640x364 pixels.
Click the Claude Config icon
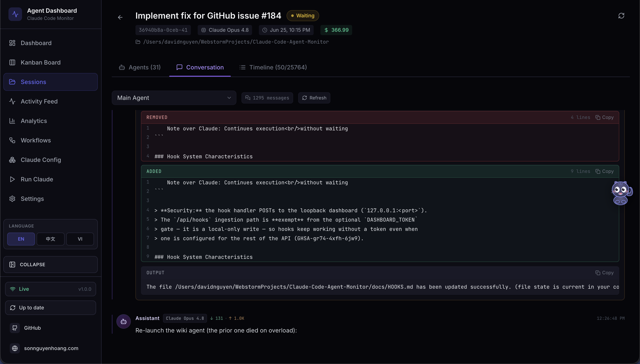coord(12,160)
